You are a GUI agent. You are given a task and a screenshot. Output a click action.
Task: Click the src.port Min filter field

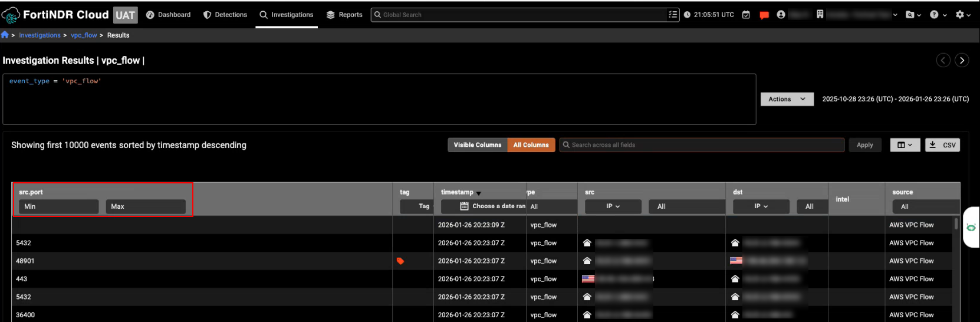coord(58,206)
